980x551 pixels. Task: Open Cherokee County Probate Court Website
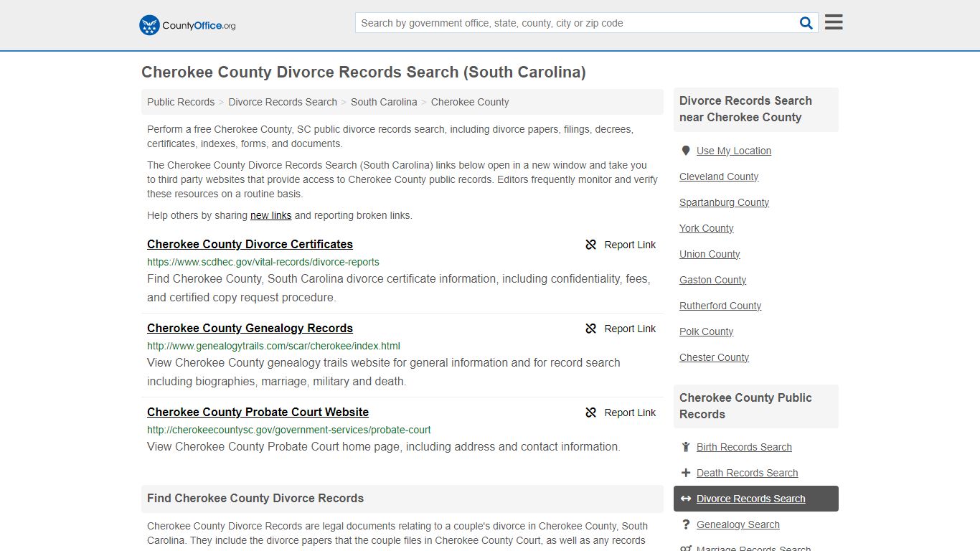point(258,412)
